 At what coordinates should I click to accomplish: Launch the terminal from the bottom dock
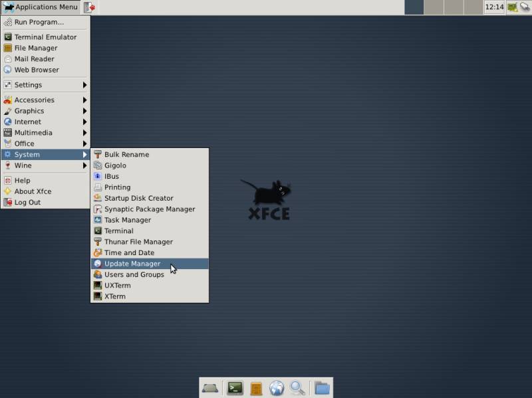[235, 388]
